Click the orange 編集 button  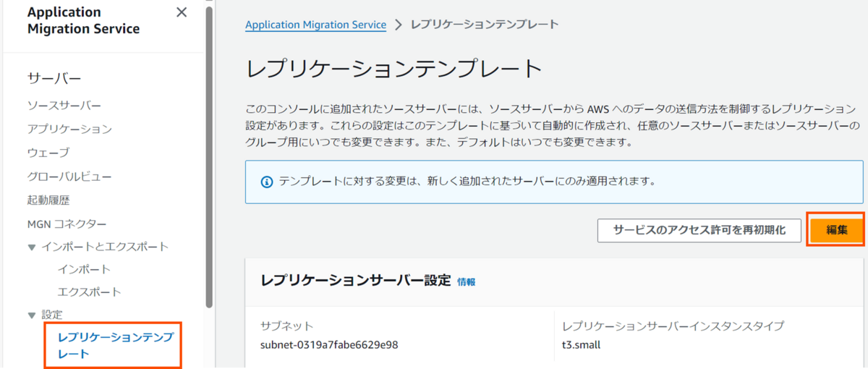pyautogui.click(x=837, y=230)
